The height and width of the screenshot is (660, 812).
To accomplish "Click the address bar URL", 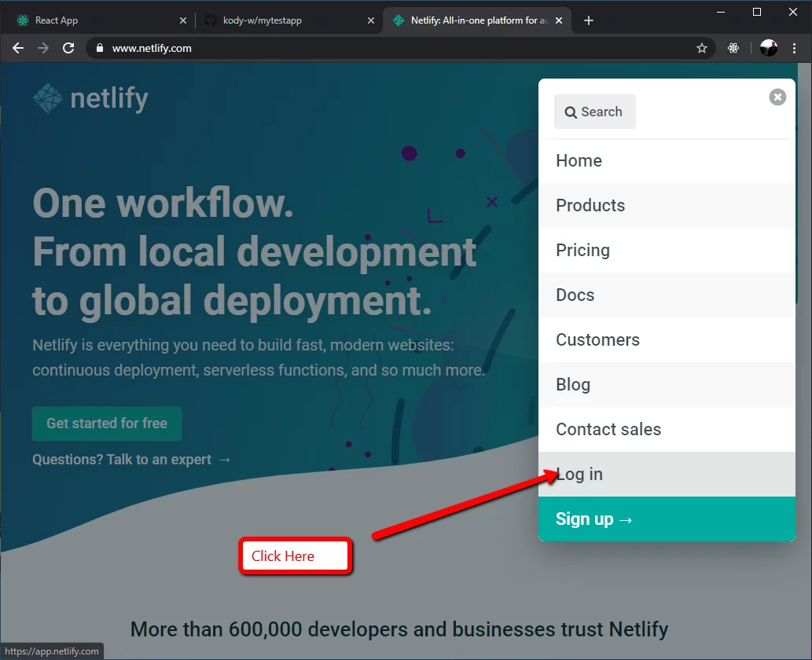I will click(152, 48).
